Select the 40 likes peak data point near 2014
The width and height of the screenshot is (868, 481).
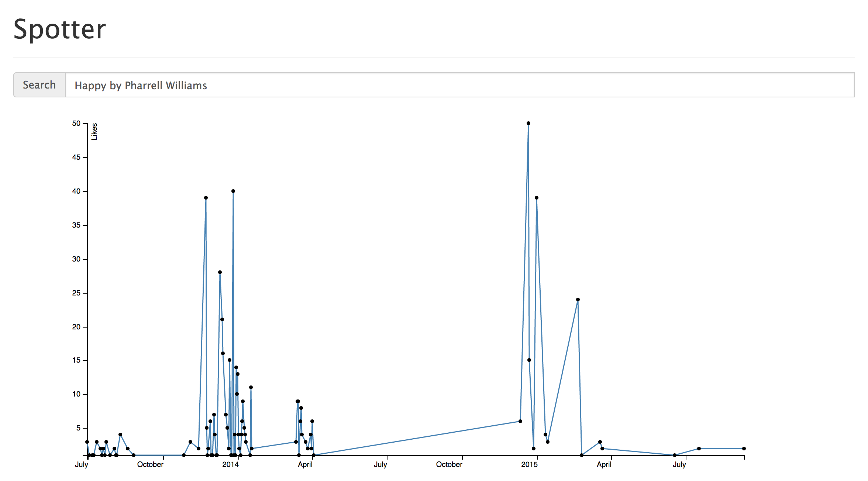coord(233,191)
